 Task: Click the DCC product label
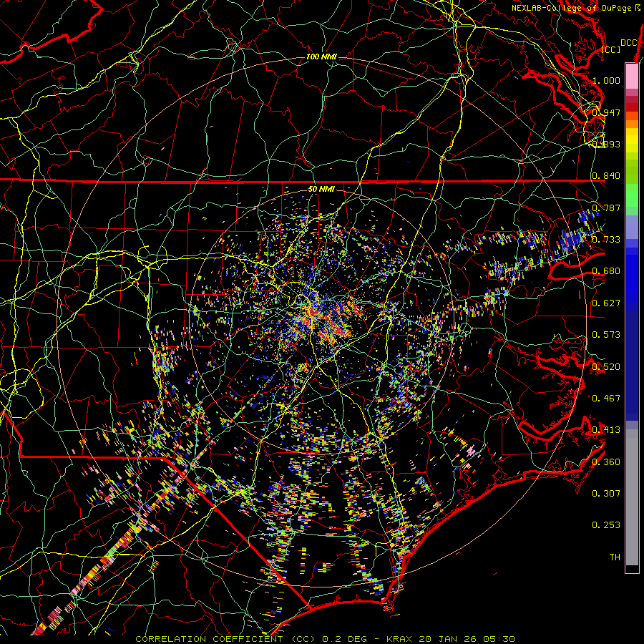pyautogui.click(x=628, y=43)
